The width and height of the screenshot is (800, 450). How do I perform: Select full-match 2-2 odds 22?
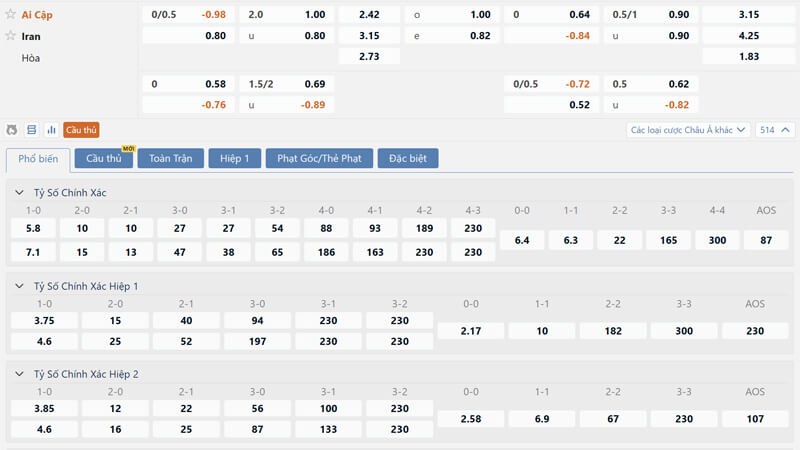point(619,240)
